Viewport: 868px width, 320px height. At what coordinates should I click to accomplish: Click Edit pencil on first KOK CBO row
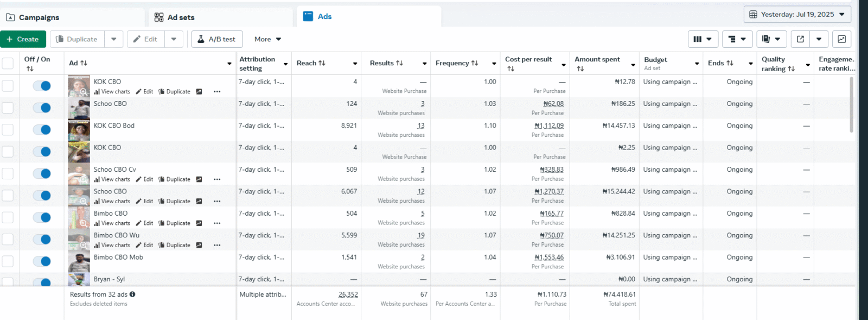pos(144,92)
